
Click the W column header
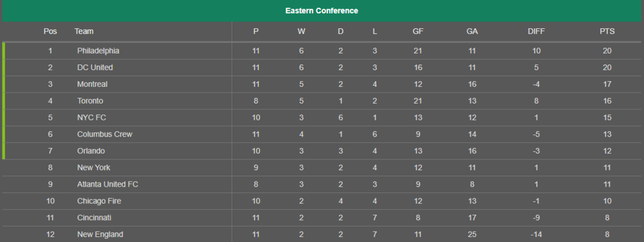click(x=301, y=31)
